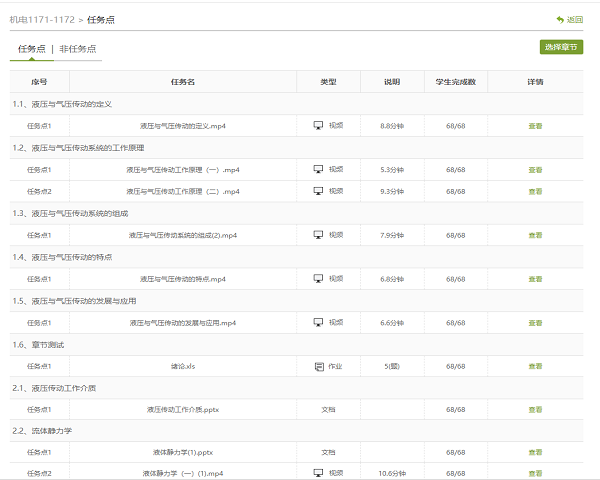Select the 任务点 tab
The image size is (600, 480).
30,48
